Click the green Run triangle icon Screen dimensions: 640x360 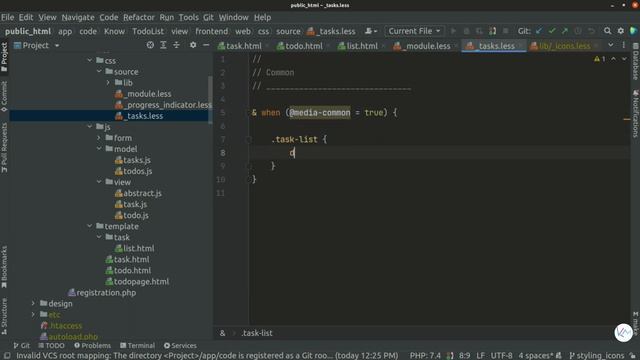coord(453,31)
